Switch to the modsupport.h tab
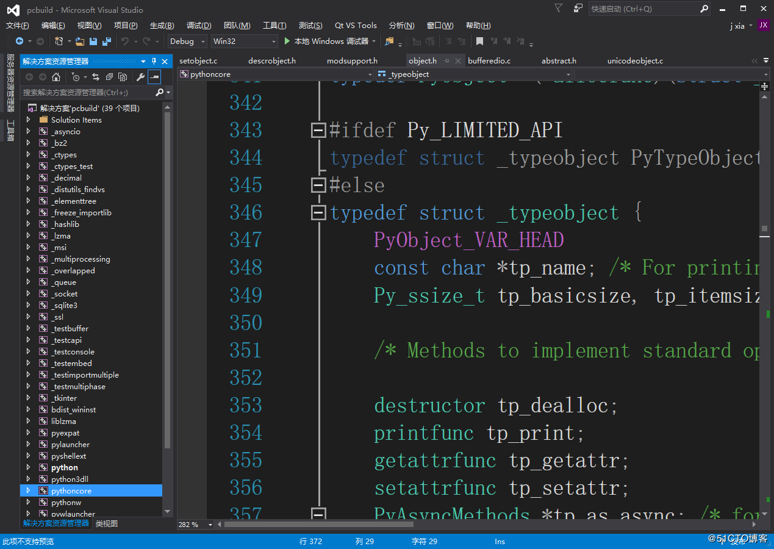 click(x=352, y=61)
